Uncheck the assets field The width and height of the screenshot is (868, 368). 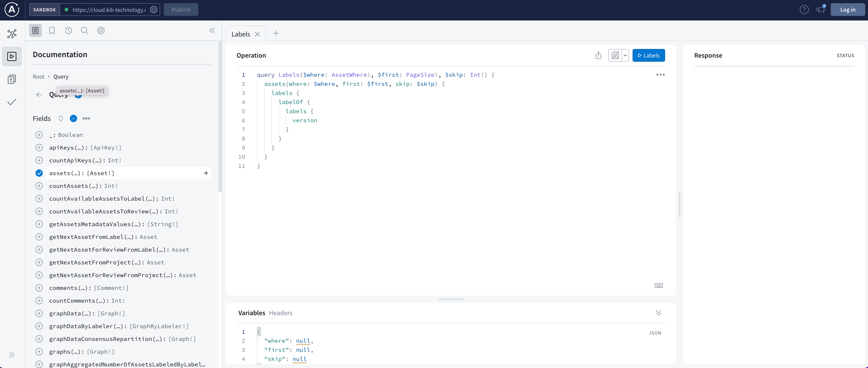39,173
